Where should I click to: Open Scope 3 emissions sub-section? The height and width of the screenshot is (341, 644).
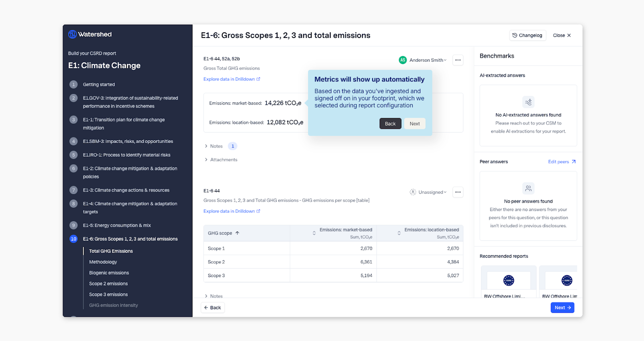point(108,294)
